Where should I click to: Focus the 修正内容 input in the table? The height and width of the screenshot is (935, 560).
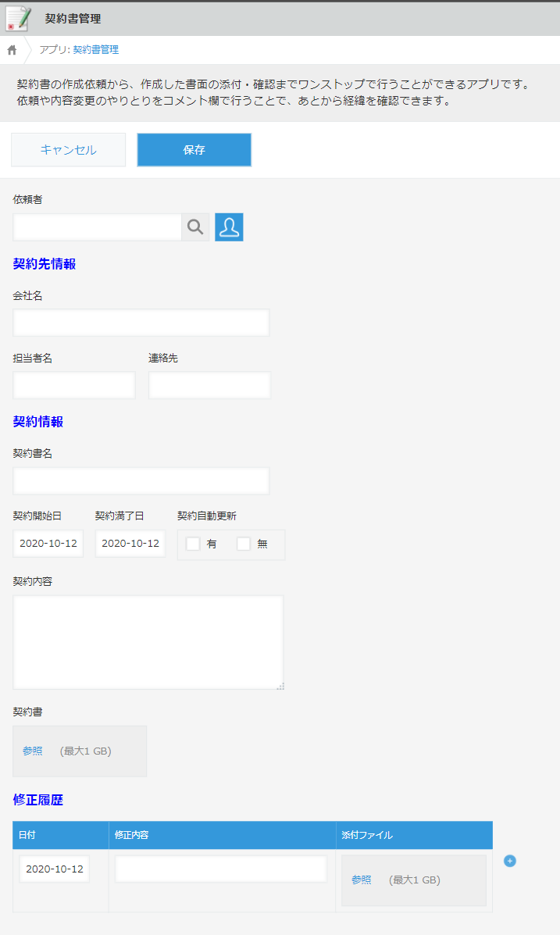(221, 869)
